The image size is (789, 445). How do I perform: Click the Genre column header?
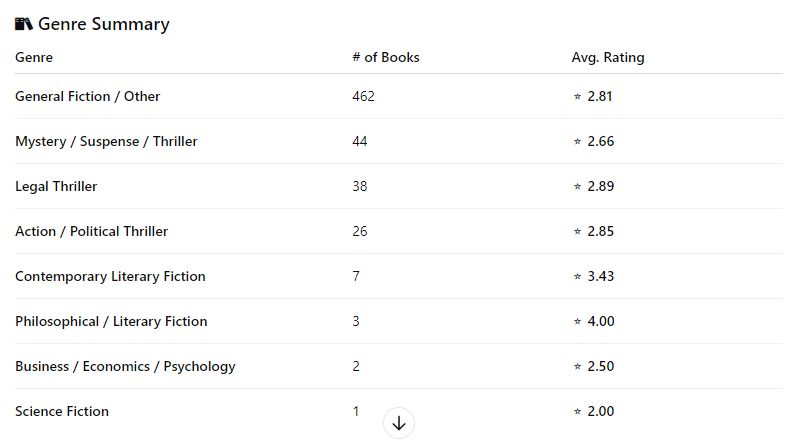click(34, 57)
